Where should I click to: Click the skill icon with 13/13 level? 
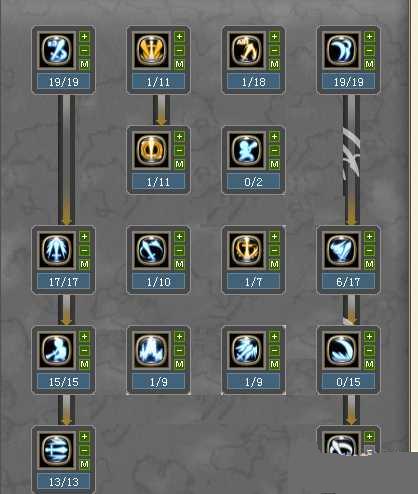pyautogui.click(x=57, y=450)
